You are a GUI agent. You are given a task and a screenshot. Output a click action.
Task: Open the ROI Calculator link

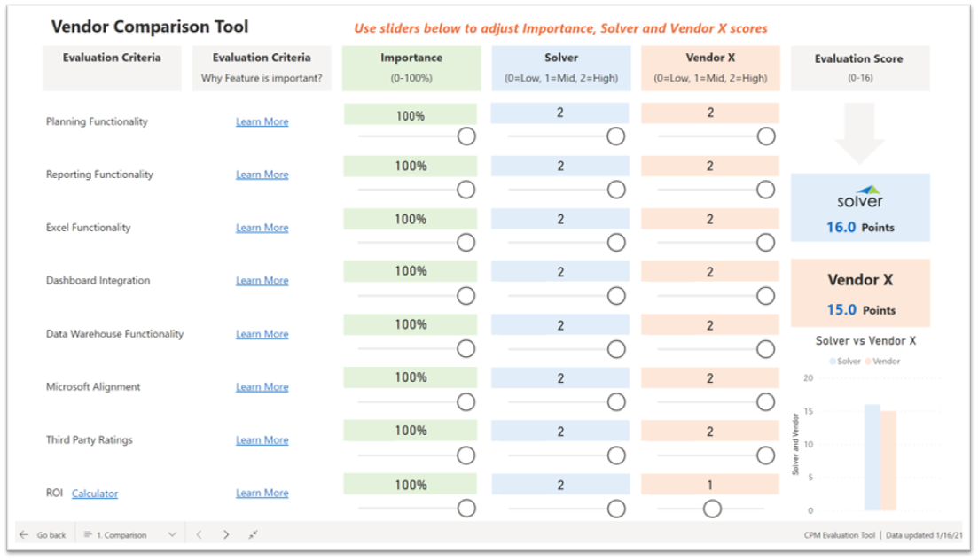(95, 494)
